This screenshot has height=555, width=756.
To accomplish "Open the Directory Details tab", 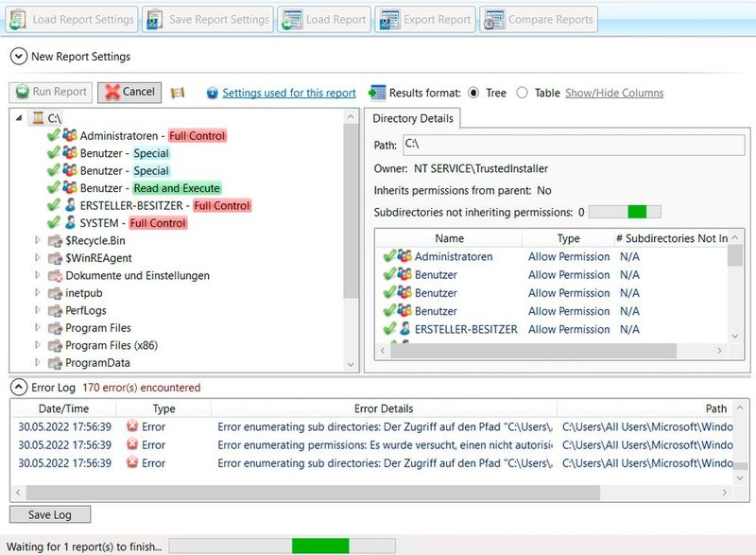I will tap(411, 119).
